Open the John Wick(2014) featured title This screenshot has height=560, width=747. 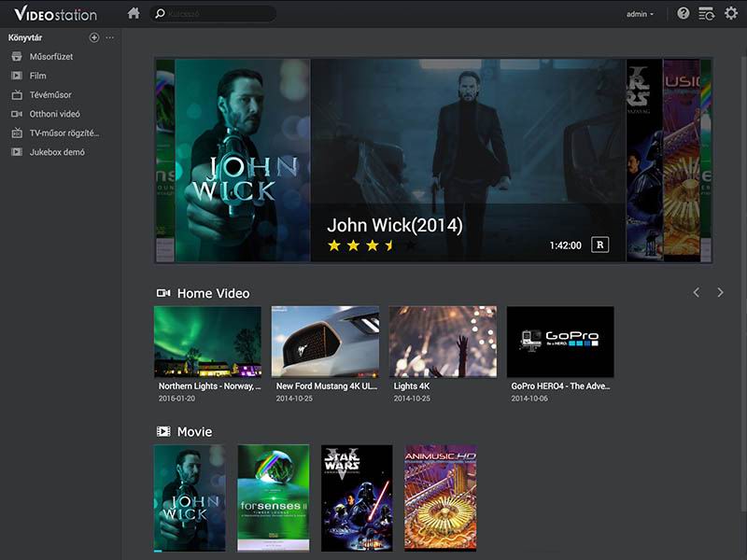click(x=394, y=225)
